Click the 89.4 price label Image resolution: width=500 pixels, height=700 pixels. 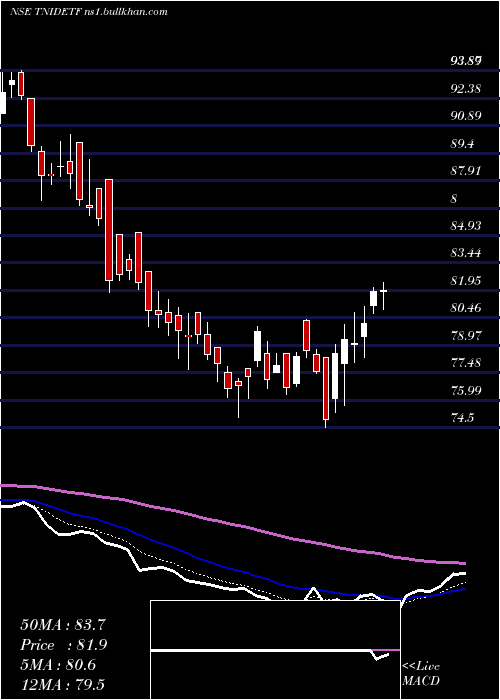coord(462,144)
